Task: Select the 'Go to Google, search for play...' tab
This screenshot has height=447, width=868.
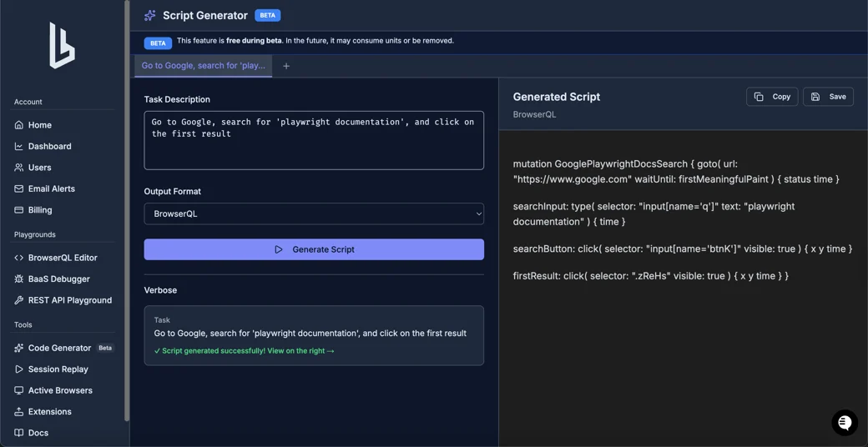Action: click(203, 66)
